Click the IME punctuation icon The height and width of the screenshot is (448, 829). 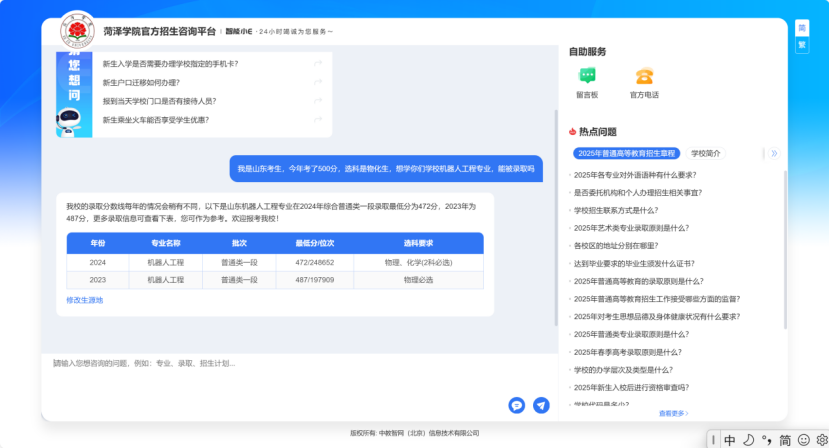tap(767, 440)
